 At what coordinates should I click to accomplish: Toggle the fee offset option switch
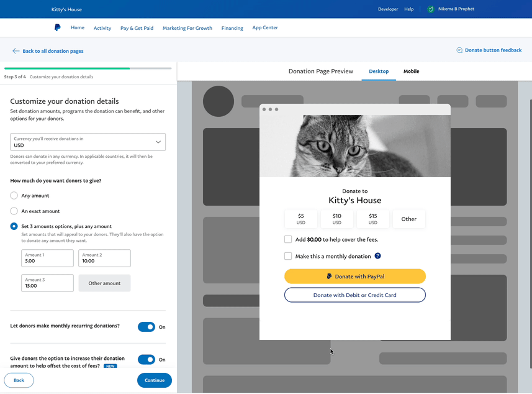point(147,359)
